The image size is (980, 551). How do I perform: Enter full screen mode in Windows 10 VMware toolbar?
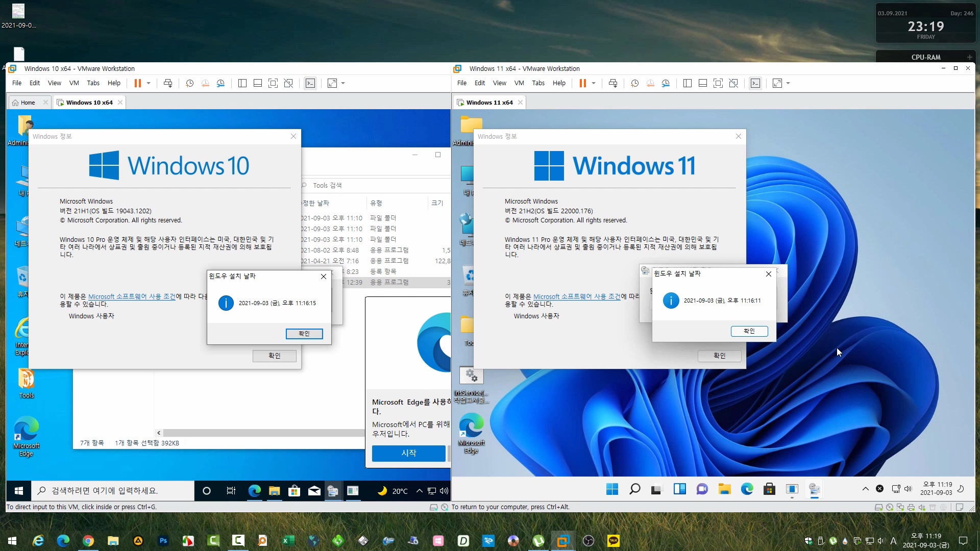pos(273,83)
